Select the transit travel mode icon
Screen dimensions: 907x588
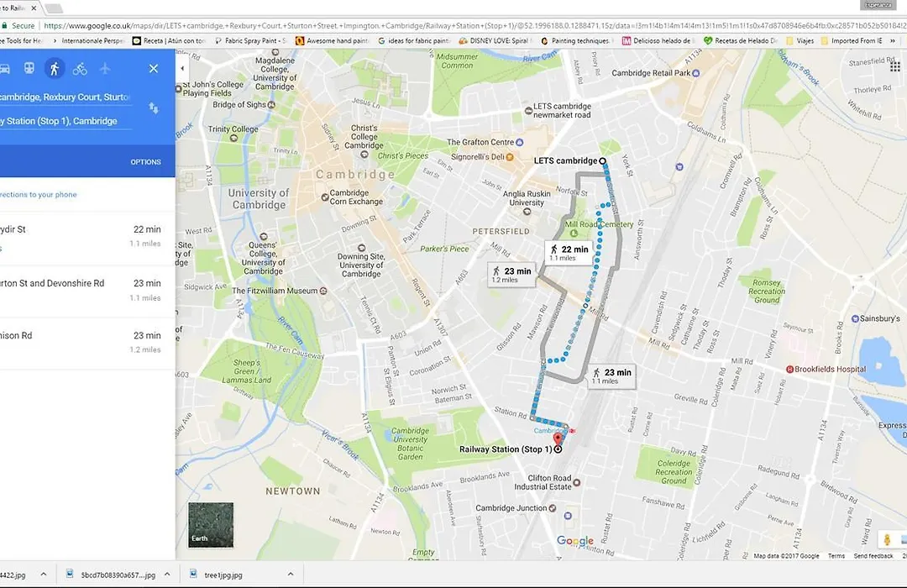click(x=29, y=68)
